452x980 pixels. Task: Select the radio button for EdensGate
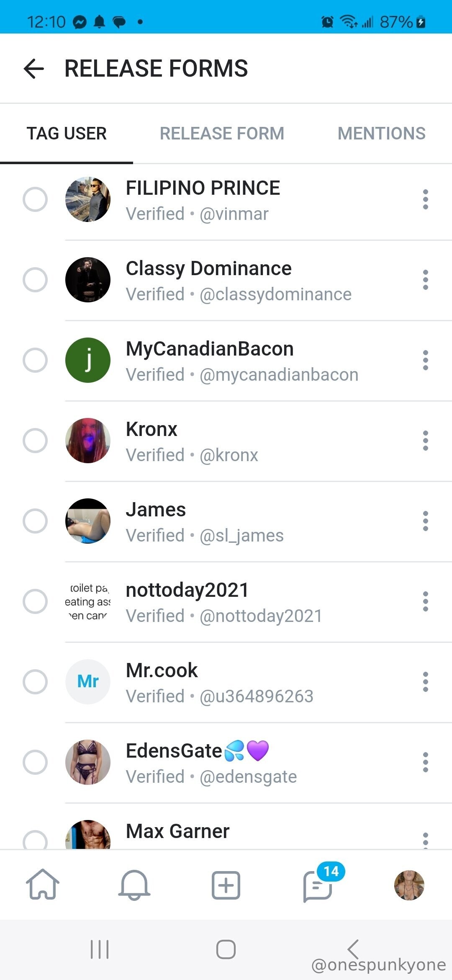(x=35, y=762)
